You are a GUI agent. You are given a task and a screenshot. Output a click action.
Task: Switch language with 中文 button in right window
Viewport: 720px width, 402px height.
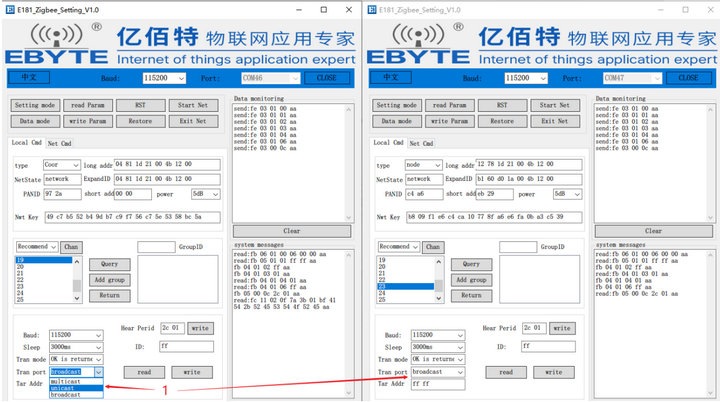click(x=391, y=78)
